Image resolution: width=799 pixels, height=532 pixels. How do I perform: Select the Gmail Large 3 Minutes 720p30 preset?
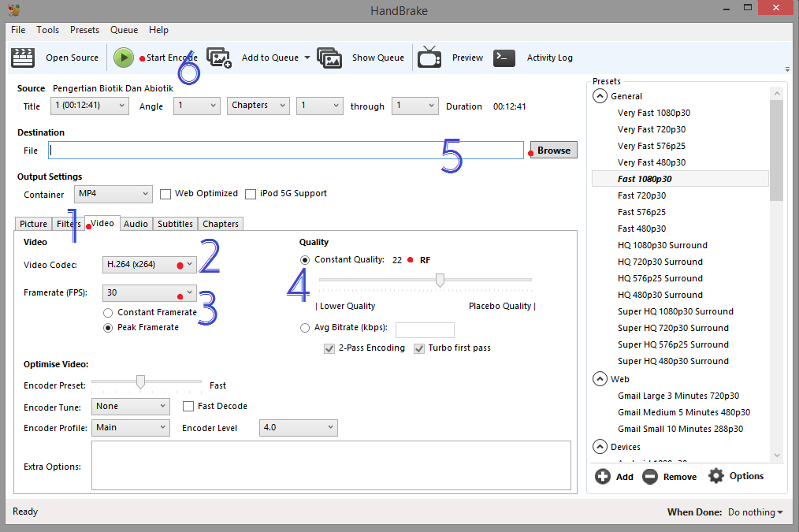pos(678,396)
